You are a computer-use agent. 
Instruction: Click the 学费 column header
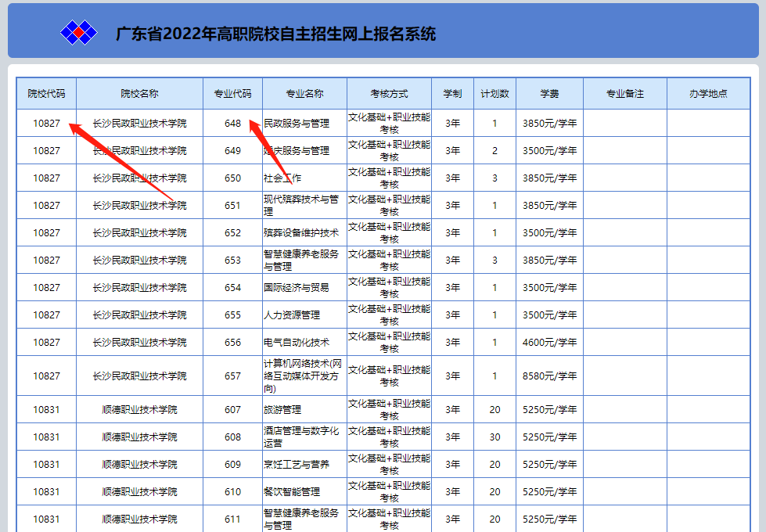click(x=549, y=93)
